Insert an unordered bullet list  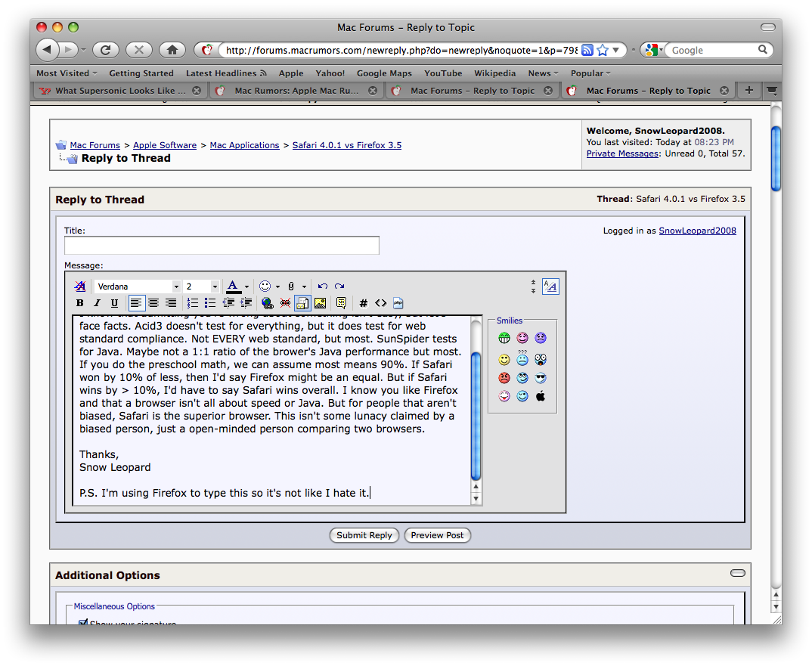tap(210, 303)
